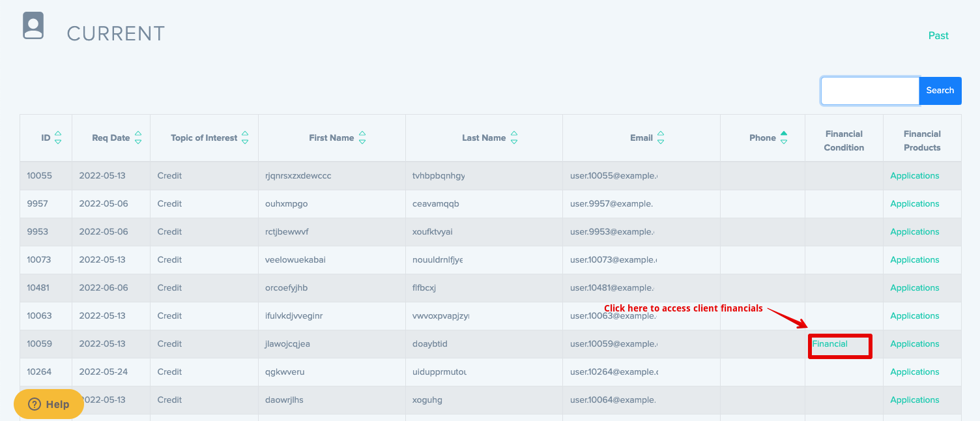The height and width of the screenshot is (421, 980).
Task: Click the Search button
Action: pos(940,91)
